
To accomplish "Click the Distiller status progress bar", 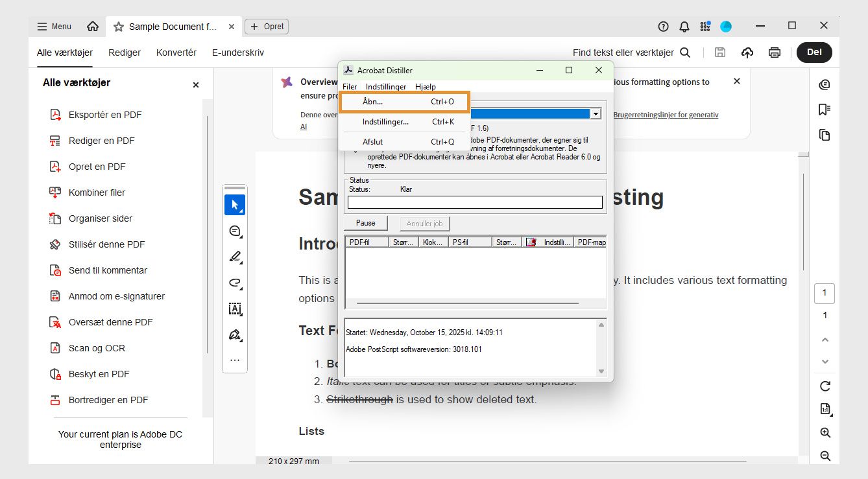I will point(475,202).
